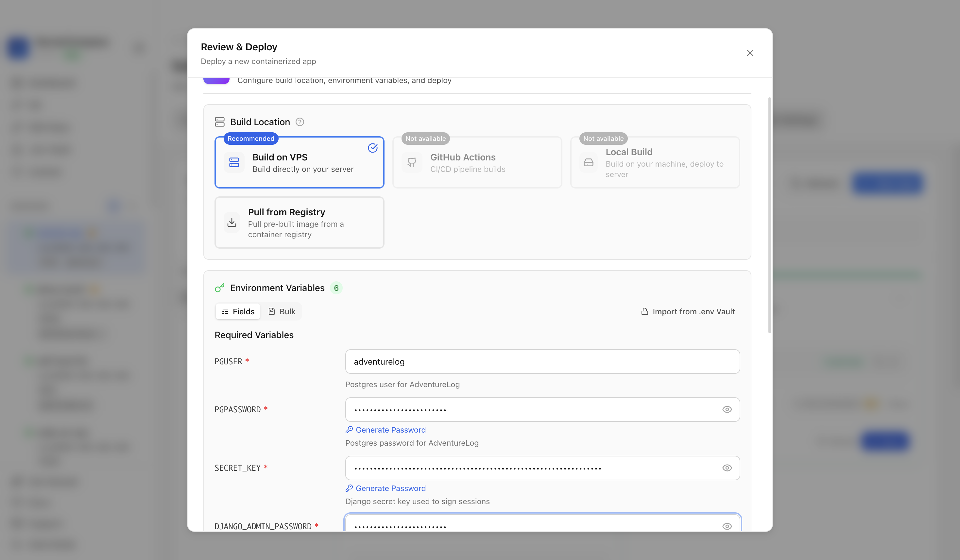The image size is (960, 560).
Task: Click the Build on VPS checkmark icon
Action: (372, 148)
